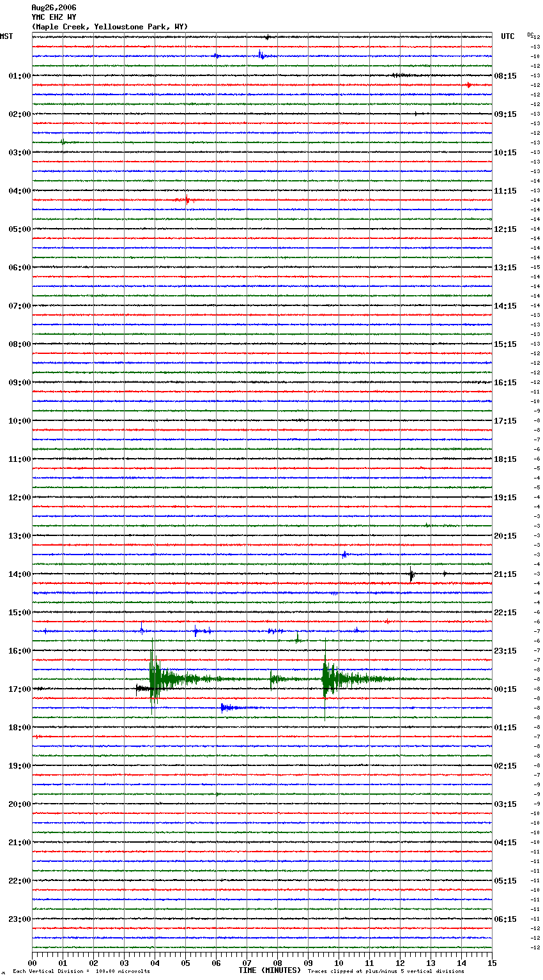543x980 pixels.
Task: Click the black spike on the 14:00 trace
Action: pos(411,574)
